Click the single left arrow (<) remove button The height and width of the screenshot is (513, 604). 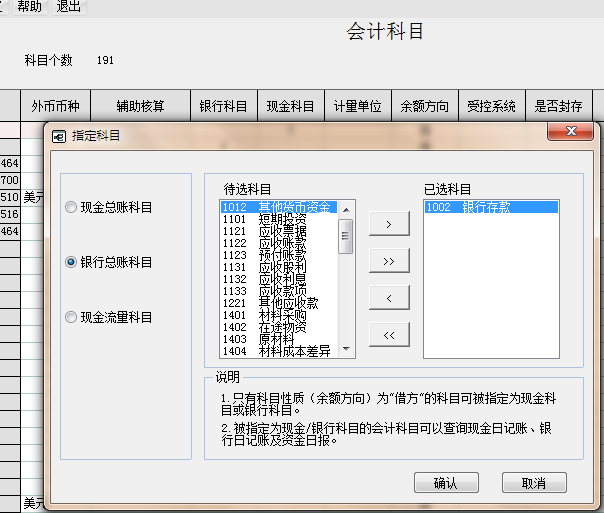coord(389,298)
